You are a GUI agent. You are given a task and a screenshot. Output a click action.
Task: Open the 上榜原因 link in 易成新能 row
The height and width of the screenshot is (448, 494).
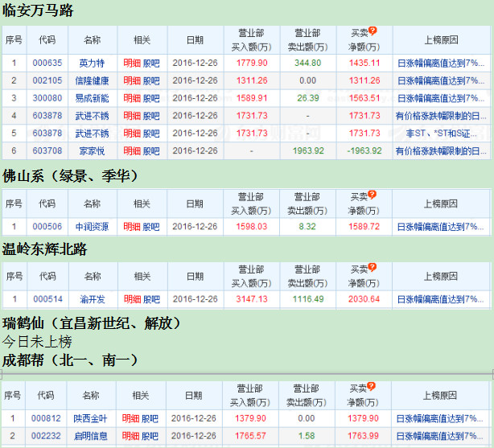pos(441,99)
